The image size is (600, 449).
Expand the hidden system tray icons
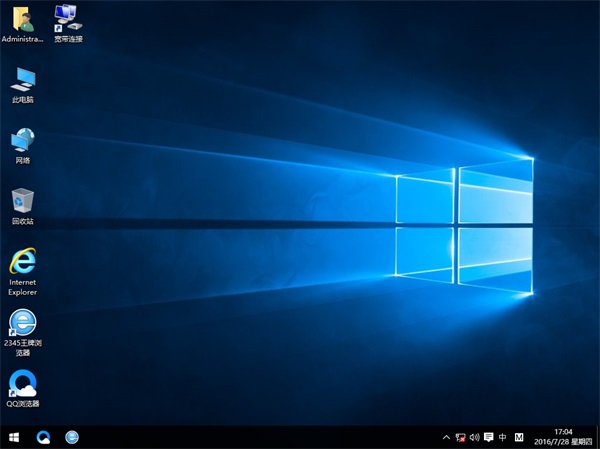tap(446, 437)
